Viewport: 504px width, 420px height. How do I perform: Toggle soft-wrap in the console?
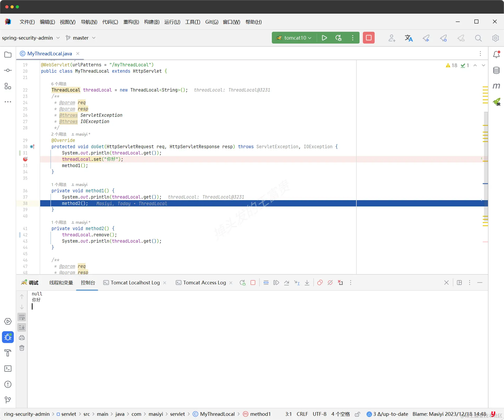(22, 317)
